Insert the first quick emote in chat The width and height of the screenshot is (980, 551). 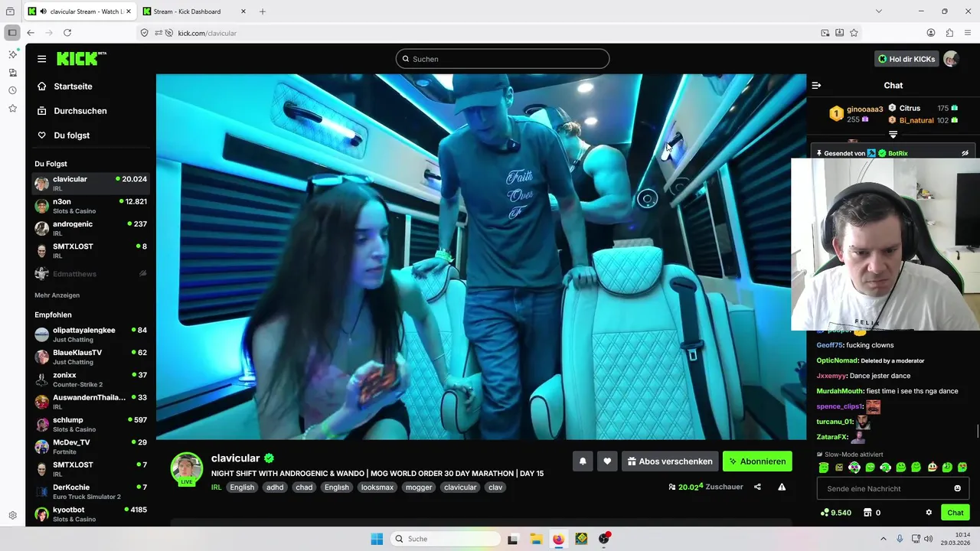coord(824,468)
